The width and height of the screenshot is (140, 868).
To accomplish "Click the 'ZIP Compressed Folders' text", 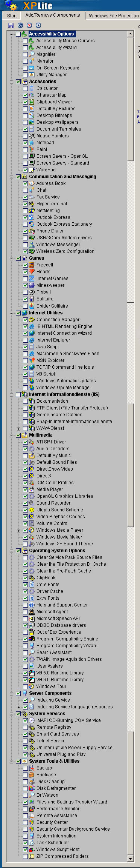I will (62, 856).
